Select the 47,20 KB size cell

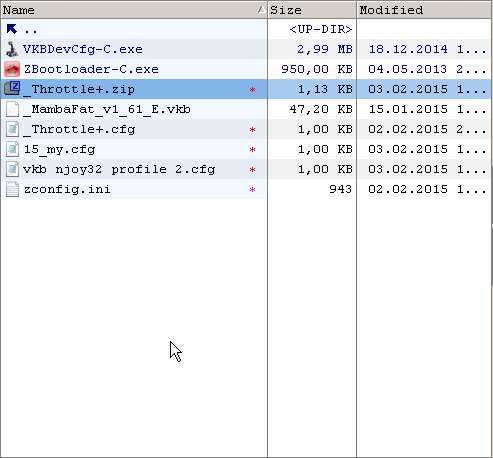click(321, 109)
